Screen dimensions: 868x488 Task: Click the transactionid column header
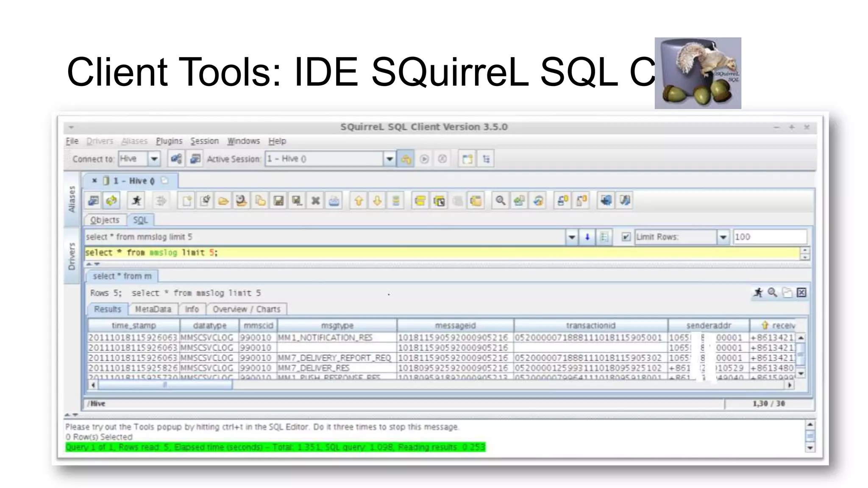(591, 325)
